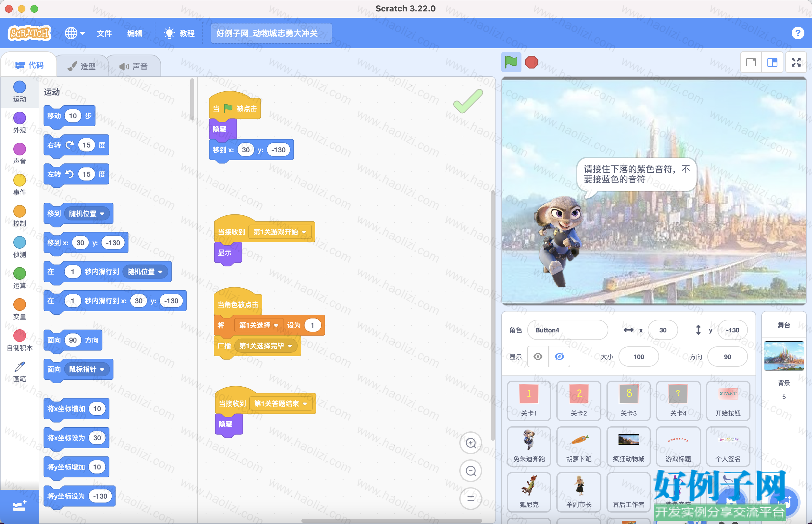The height and width of the screenshot is (524, 812).
Task: Zoom out the code workspace
Action: coord(471,471)
